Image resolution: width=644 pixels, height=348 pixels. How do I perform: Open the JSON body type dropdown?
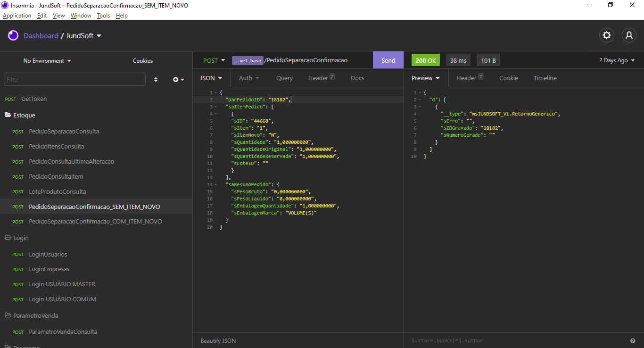211,78
